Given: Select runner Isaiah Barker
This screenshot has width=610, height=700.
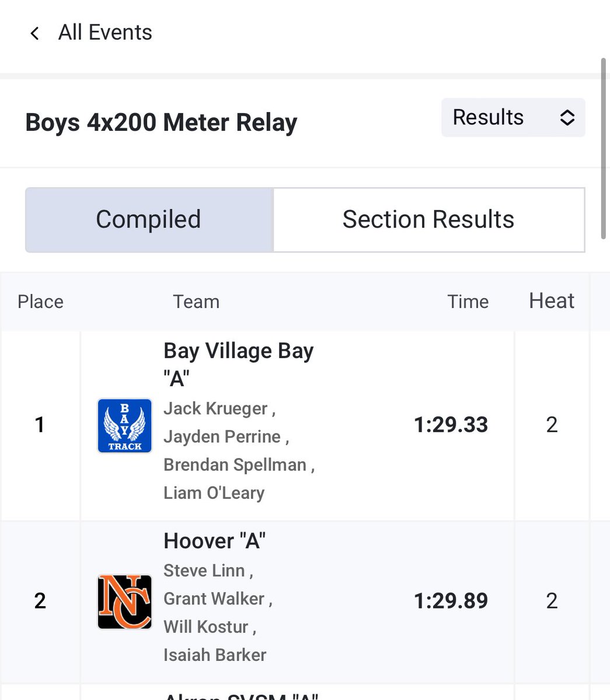Looking at the screenshot, I should tap(215, 654).
